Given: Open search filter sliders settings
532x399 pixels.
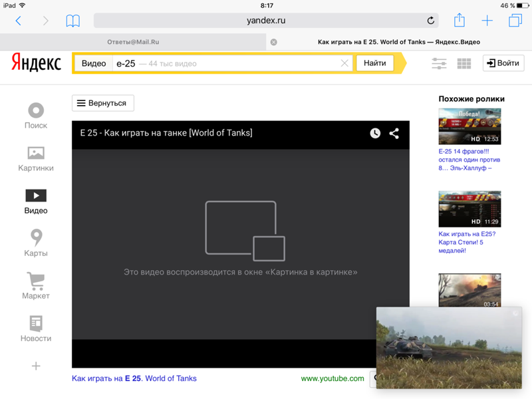Looking at the screenshot, I should (x=439, y=63).
